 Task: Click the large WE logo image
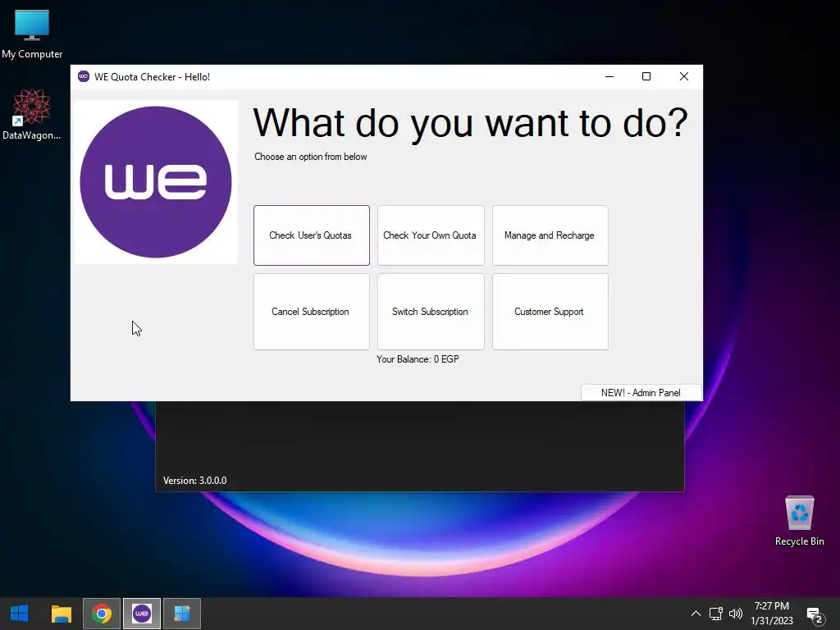[155, 182]
